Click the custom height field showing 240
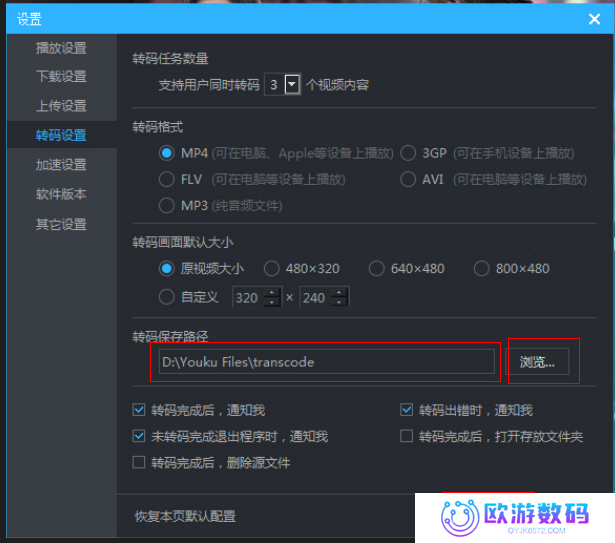 [316, 297]
